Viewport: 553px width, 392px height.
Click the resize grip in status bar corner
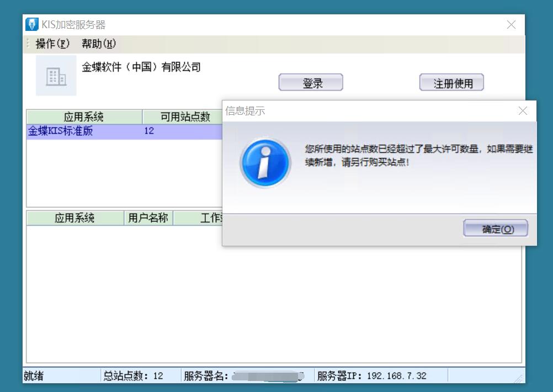[x=519, y=378]
